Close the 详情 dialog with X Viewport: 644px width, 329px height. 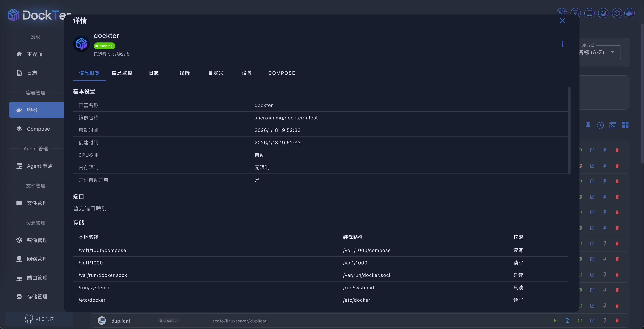tap(562, 21)
